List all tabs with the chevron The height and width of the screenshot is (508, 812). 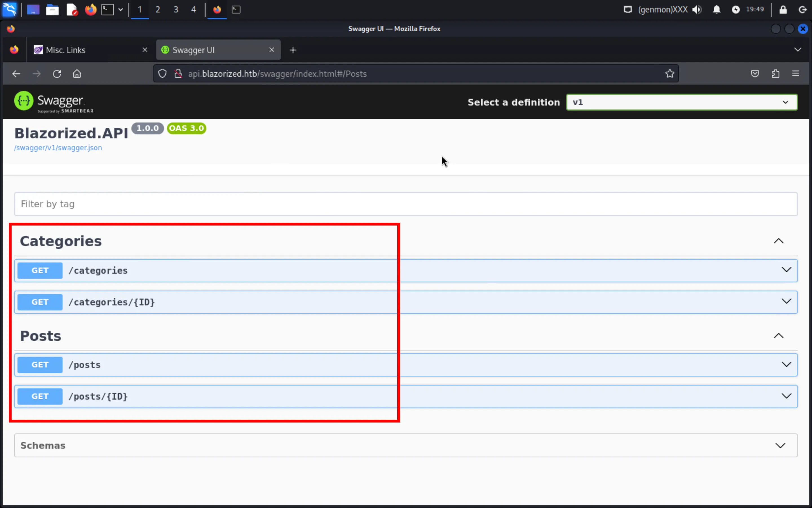tap(798, 50)
